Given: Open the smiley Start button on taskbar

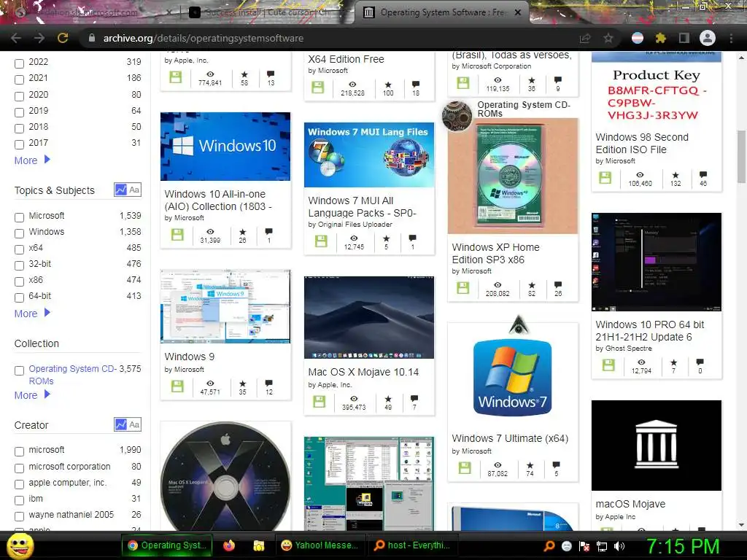Looking at the screenshot, I should coord(20,545).
